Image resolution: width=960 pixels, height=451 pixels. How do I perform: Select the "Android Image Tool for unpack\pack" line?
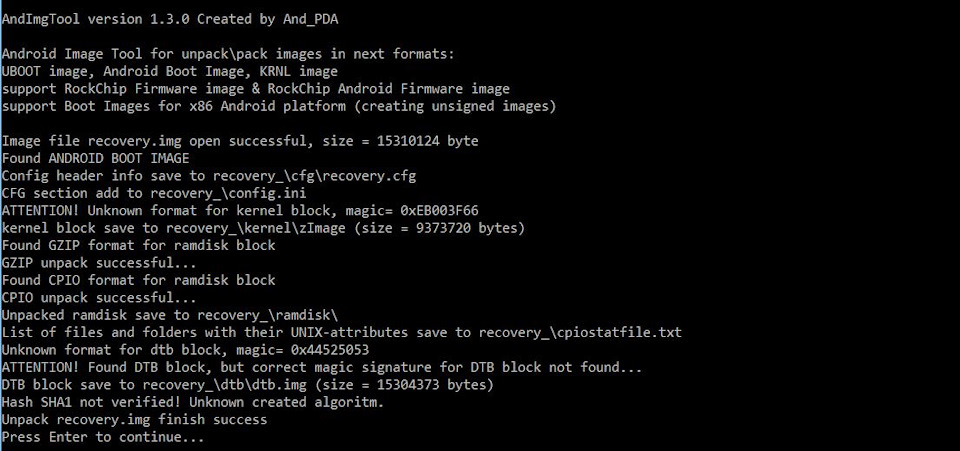(228, 54)
